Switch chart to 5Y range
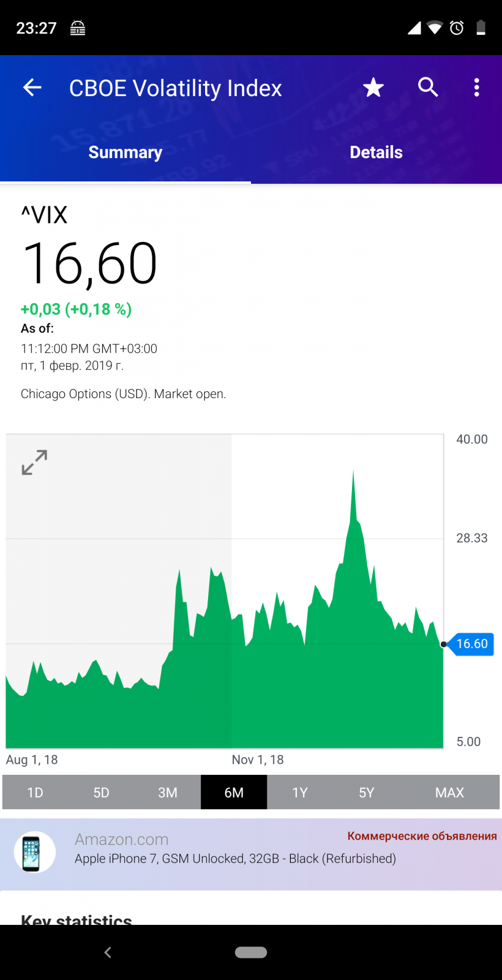 366,793
